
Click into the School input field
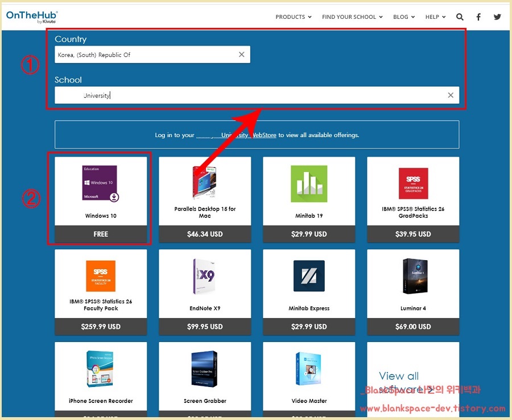[x=257, y=95]
